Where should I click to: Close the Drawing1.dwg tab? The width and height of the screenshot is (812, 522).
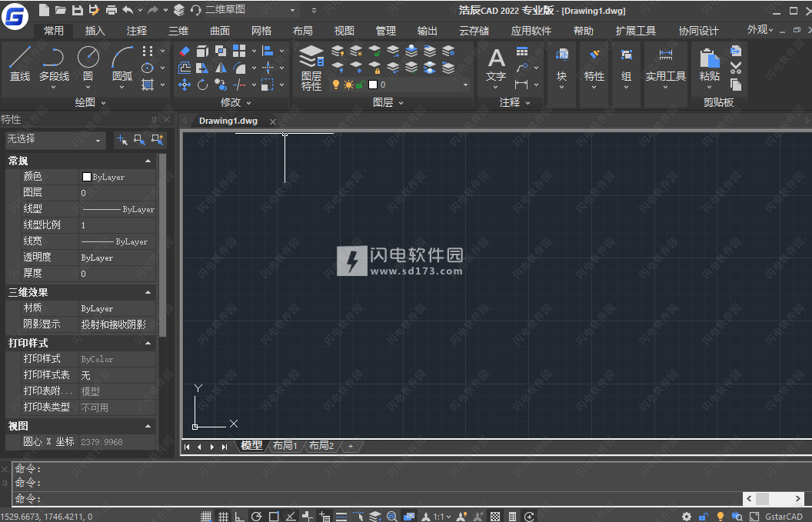pos(273,121)
